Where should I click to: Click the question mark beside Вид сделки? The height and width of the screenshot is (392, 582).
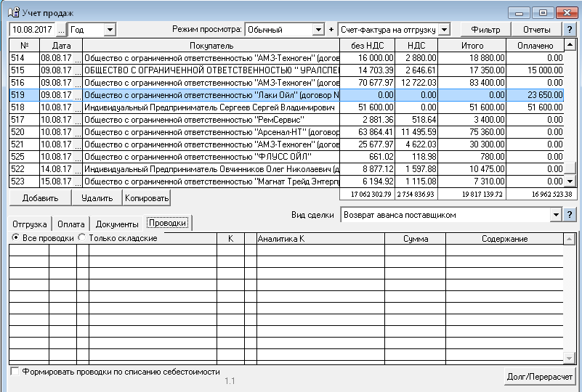point(569,215)
